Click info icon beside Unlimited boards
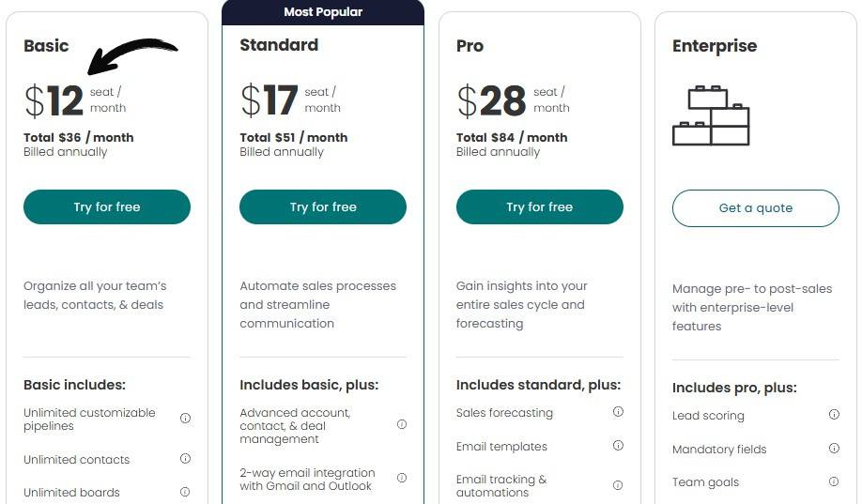The image size is (862, 504). pyautogui.click(x=185, y=492)
